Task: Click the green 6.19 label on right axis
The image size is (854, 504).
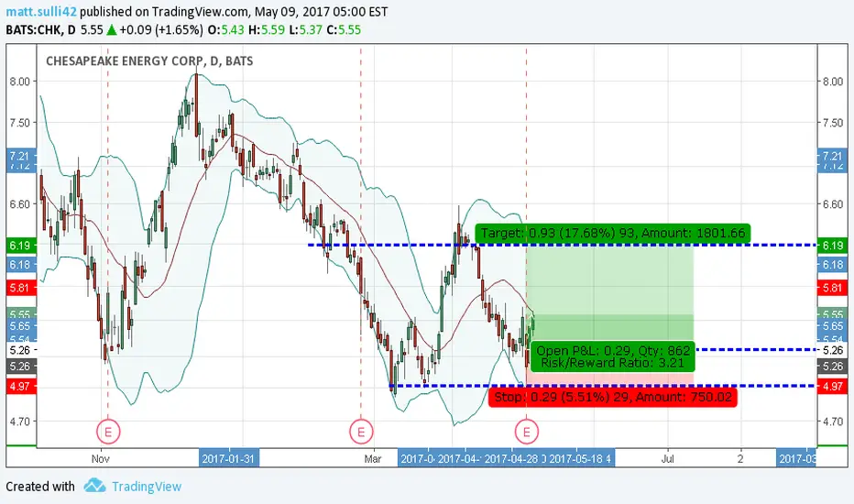Action: [x=832, y=246]
